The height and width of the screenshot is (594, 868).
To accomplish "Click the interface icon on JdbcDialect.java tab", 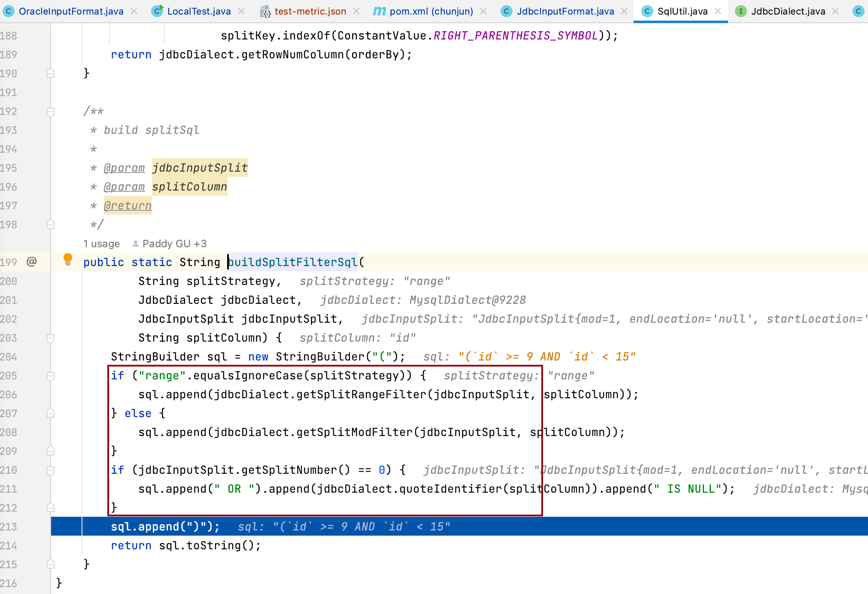I will coord(741,12).
